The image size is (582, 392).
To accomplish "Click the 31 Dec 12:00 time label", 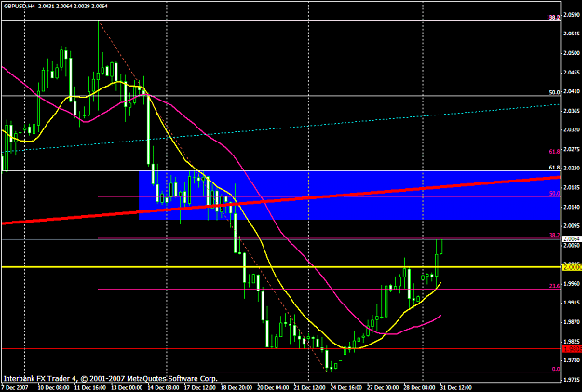I will click(x=456, y=388).
